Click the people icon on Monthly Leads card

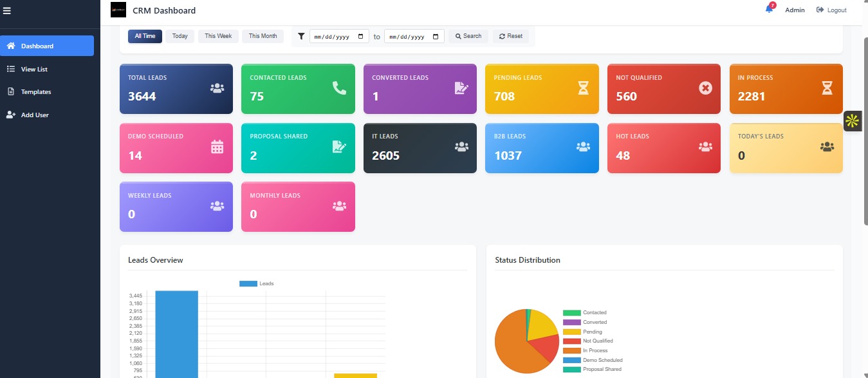339,206
